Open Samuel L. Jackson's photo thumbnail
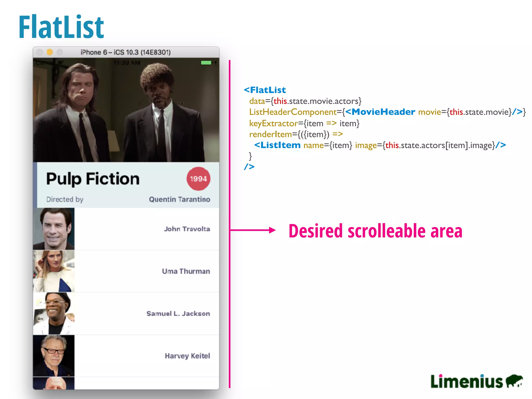 [54, 314]
